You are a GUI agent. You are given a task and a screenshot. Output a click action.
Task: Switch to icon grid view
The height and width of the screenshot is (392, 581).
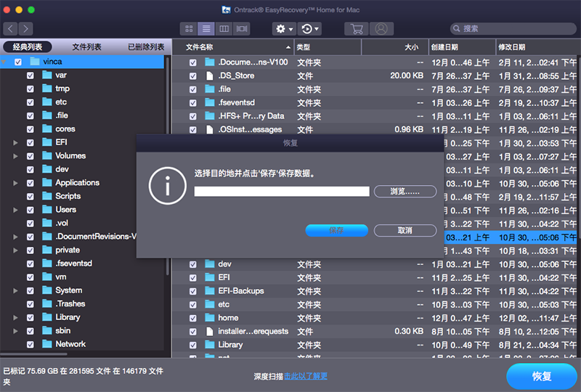(x=189, y=28)
